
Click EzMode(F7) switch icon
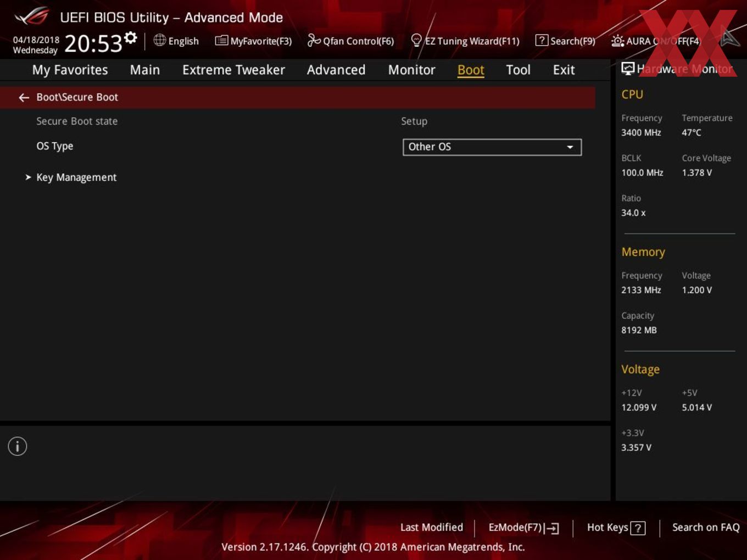pyautogui.click(x=552, y=528)
